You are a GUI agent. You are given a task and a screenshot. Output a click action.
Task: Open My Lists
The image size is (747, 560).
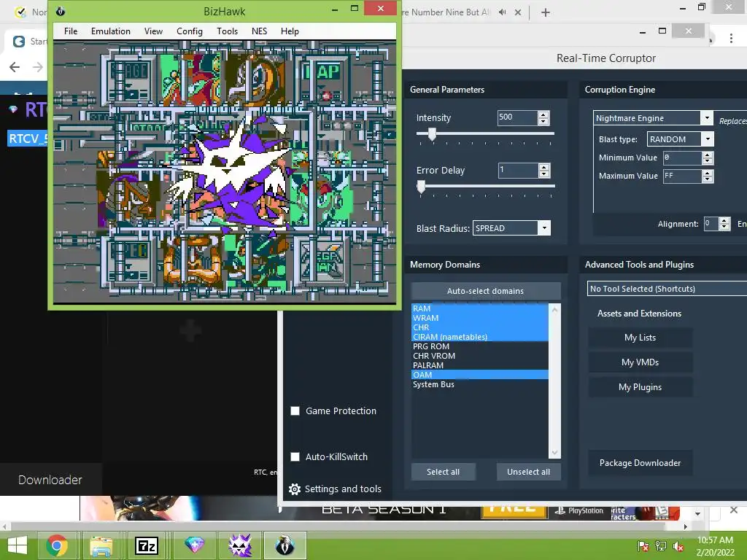pyautogui.click(x=640, y=338)
